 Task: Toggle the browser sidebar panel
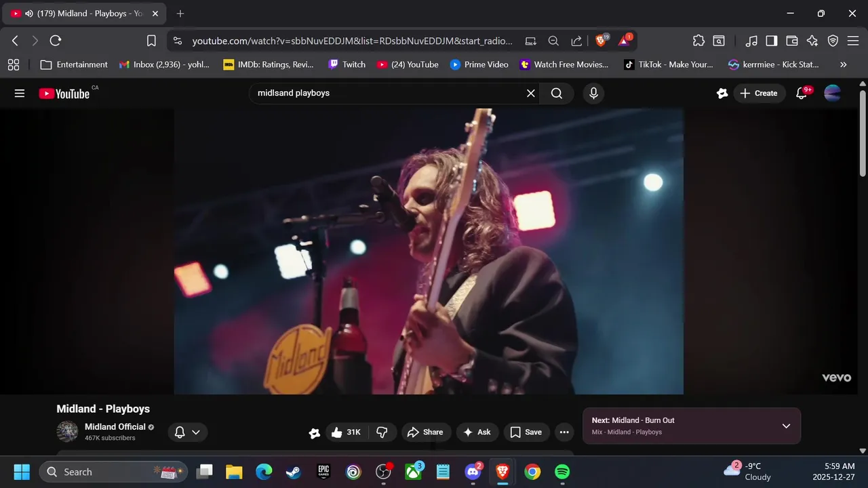[x=772, y=41]
